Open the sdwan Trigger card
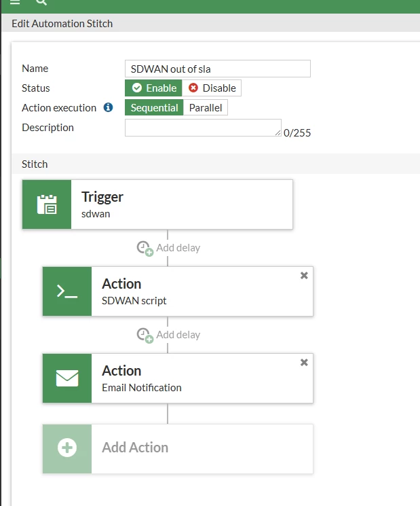Image resolution: width=420 pixels, height=506 pixels. pos(157,204)
